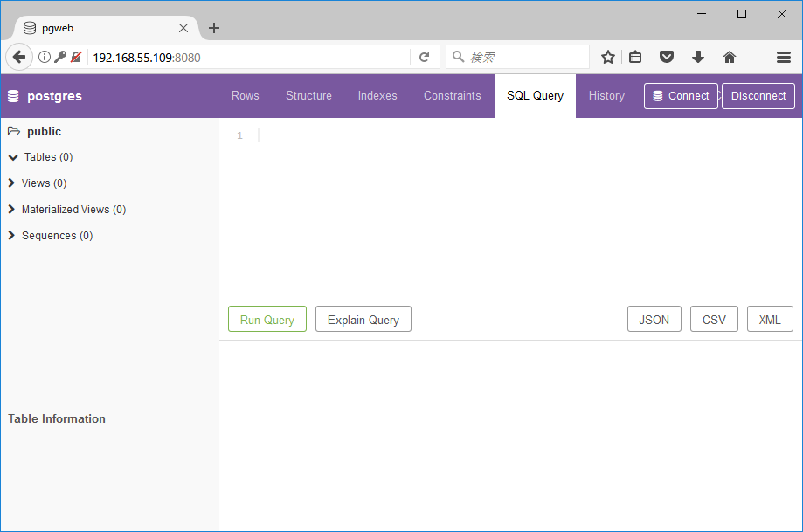Run the current SQL query
The height and width of the screenshot is (532, 803).
click(267, 319)
